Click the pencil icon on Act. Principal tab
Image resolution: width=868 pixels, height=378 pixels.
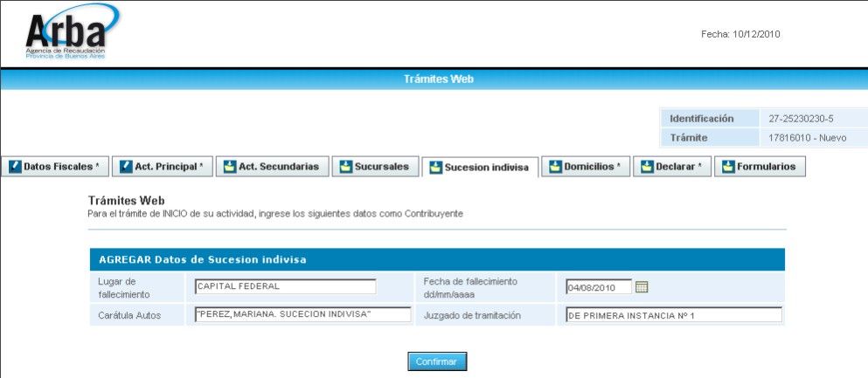(126, 167)
